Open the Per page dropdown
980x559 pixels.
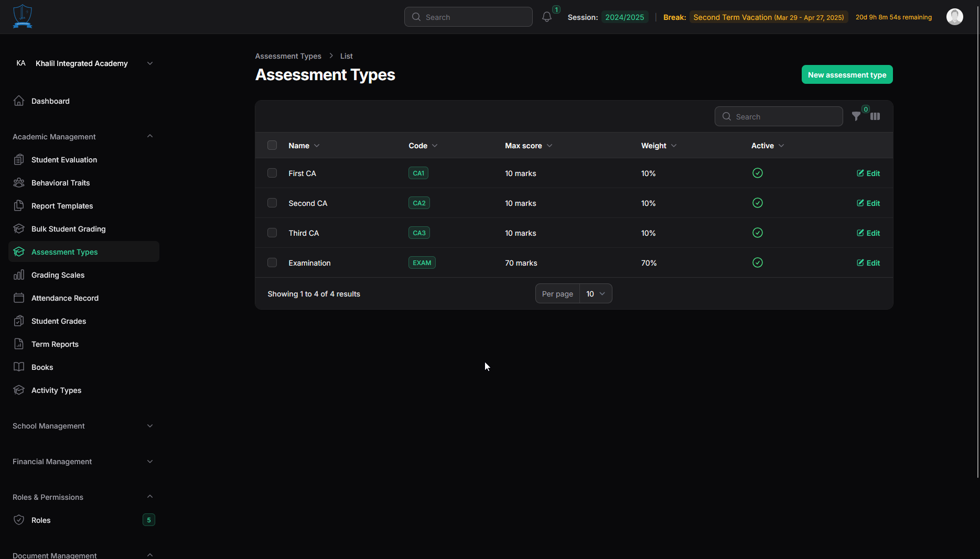pos(595,294)
